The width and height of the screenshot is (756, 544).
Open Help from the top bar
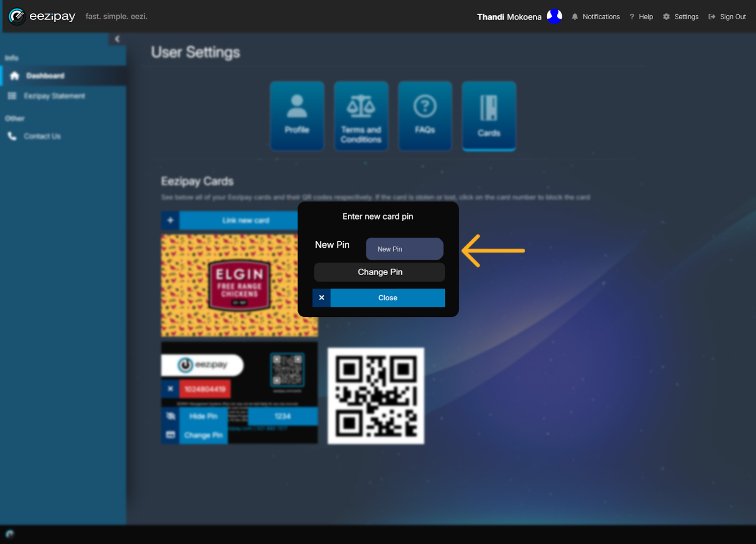641,17
